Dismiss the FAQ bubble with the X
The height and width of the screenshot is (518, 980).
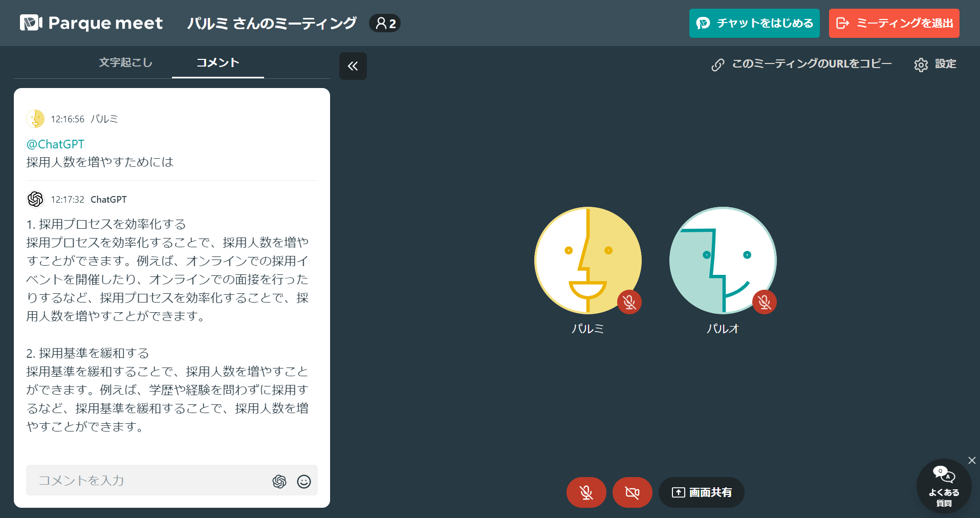point(971,460)
